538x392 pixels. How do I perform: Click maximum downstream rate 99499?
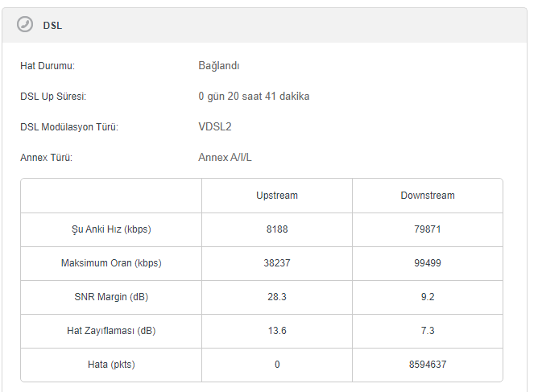coord(428,263)
